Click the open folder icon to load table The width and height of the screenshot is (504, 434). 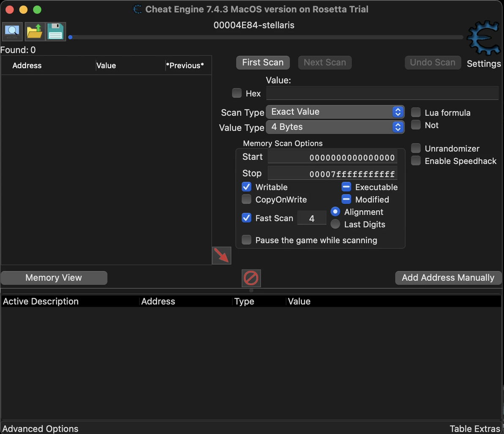pyautogui.click(x=34, y=31)
